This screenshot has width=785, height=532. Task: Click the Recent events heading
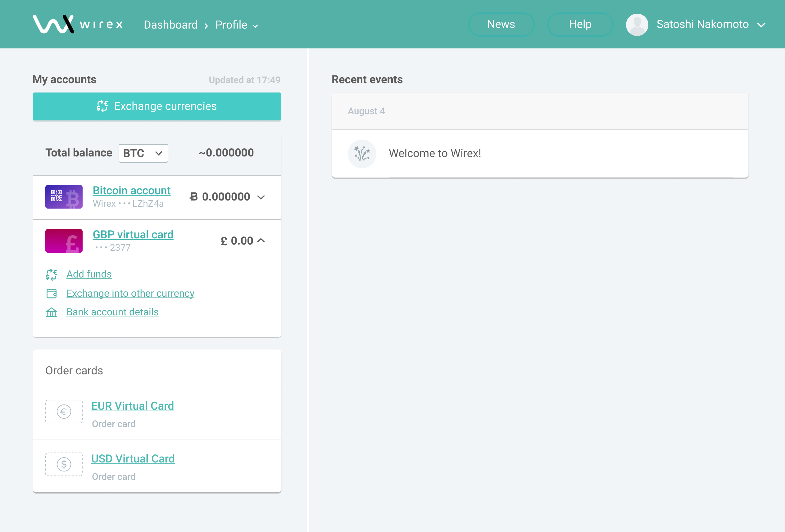click(x=367, y=80)
